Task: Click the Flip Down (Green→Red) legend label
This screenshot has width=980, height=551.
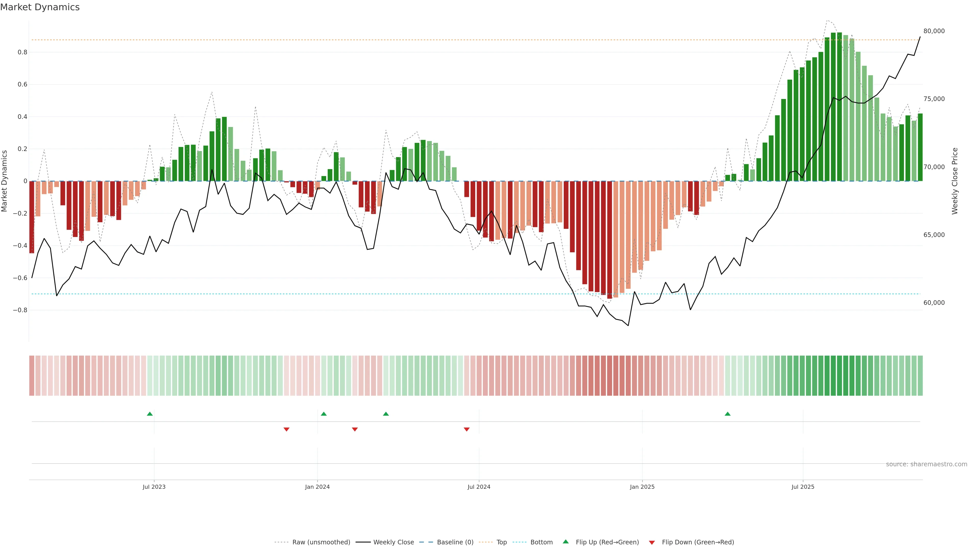Action: [698, 542]
